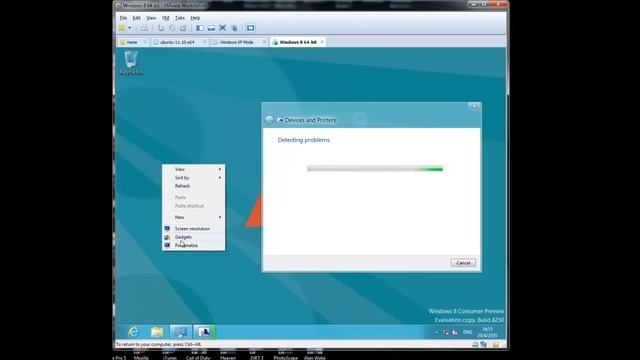Choose Personalize from the context menu

[x=193, y=245]
